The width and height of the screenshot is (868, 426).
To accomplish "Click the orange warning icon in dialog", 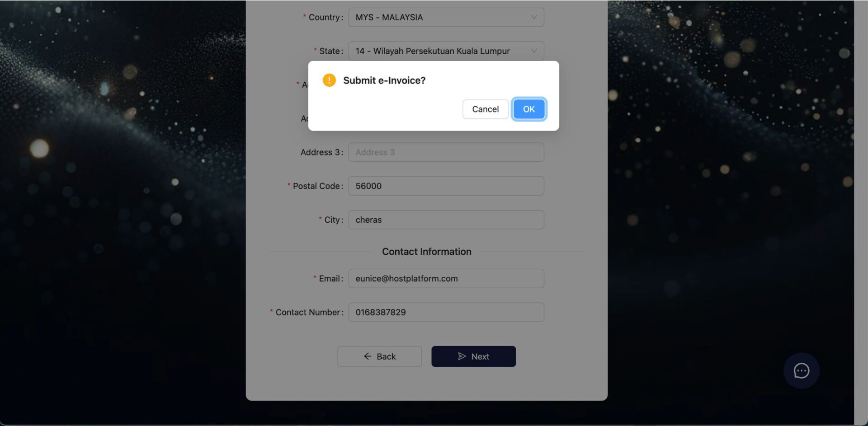I will [x=329, y=80].
